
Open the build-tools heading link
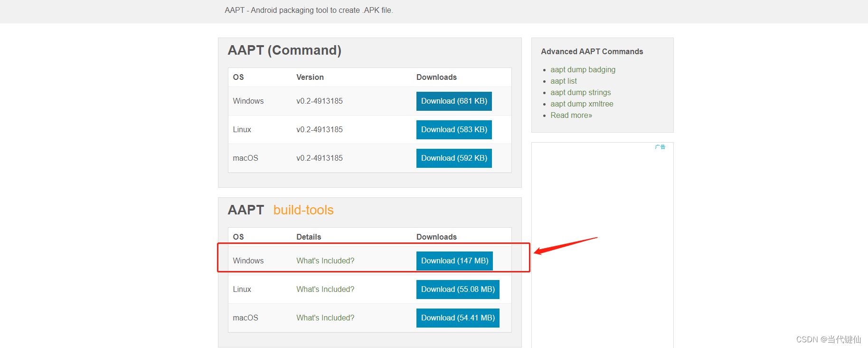[303, 210]
